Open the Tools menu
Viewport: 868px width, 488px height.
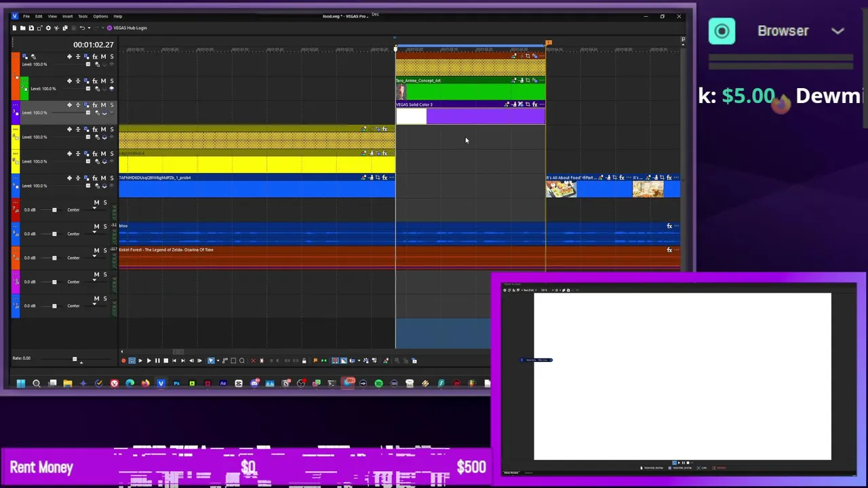(83, 16)
